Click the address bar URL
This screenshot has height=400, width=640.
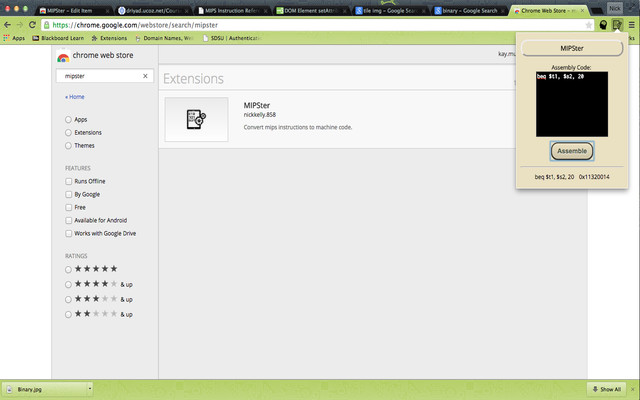tap(136, 25)
